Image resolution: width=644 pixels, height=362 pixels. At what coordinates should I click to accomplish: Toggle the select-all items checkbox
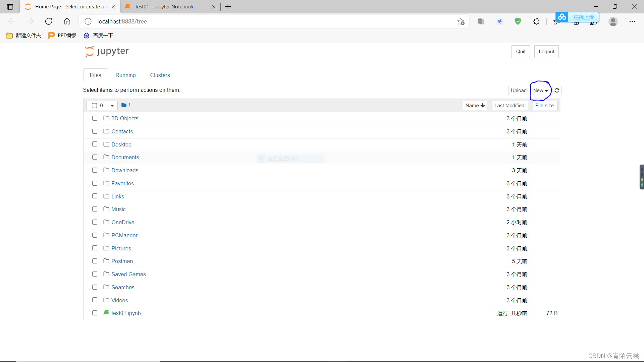point(95,106)
